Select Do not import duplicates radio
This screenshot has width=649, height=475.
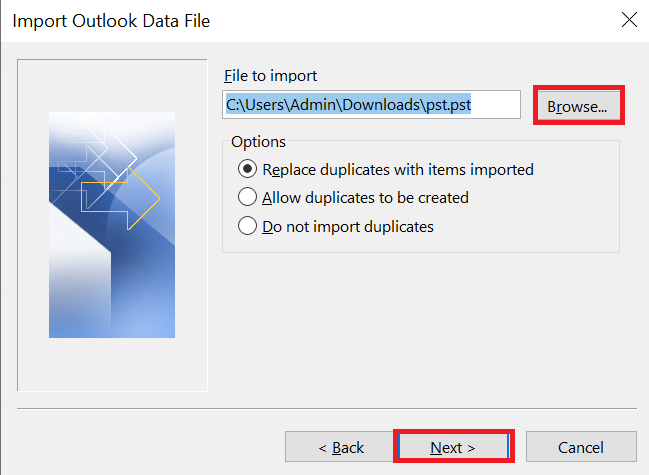click(247, 226)
